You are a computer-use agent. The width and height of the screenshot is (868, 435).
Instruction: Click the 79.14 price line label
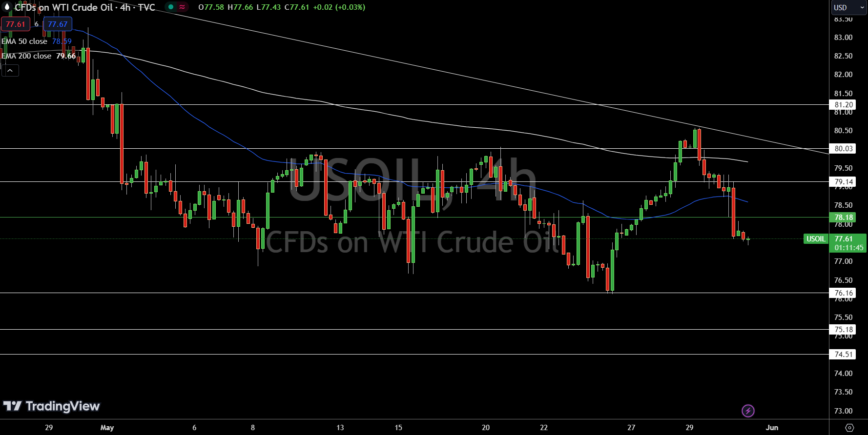click(843, 182)
